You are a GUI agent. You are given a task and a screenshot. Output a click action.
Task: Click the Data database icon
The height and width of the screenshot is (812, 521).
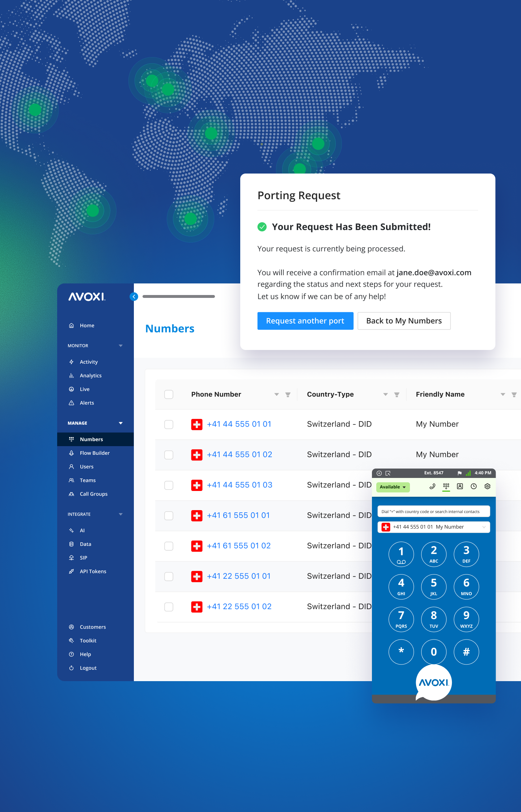point(71,544)
